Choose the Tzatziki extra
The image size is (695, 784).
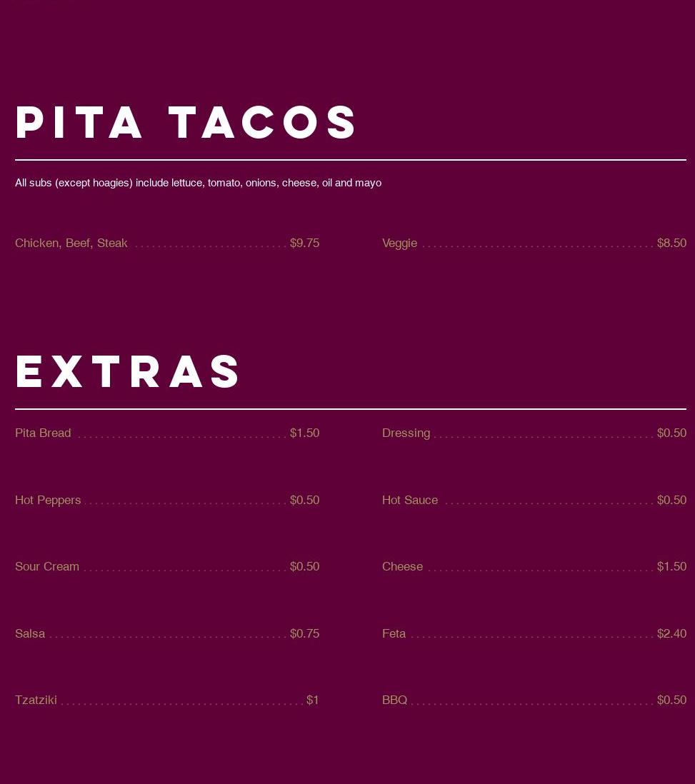(36, 700)
